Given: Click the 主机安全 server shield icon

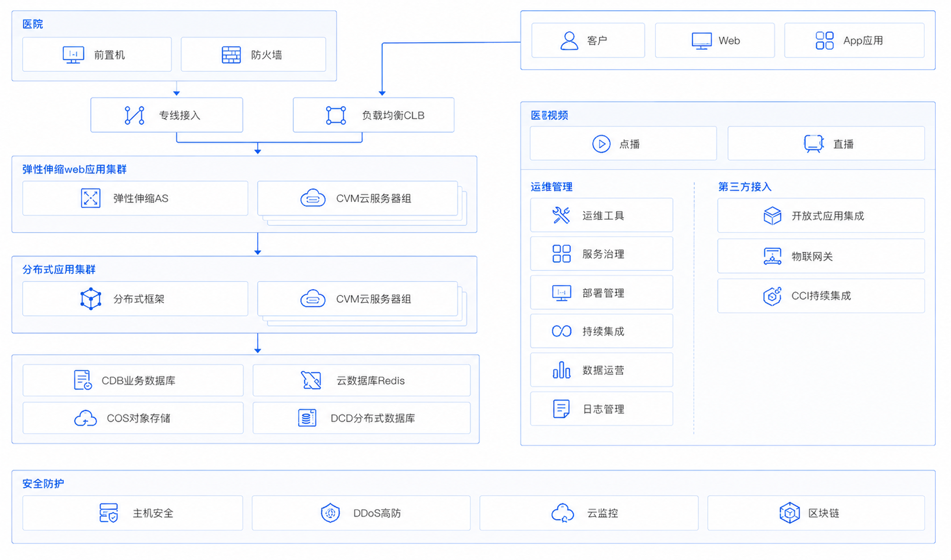Looking at the screenshot, I should click(x=109, y=513).
